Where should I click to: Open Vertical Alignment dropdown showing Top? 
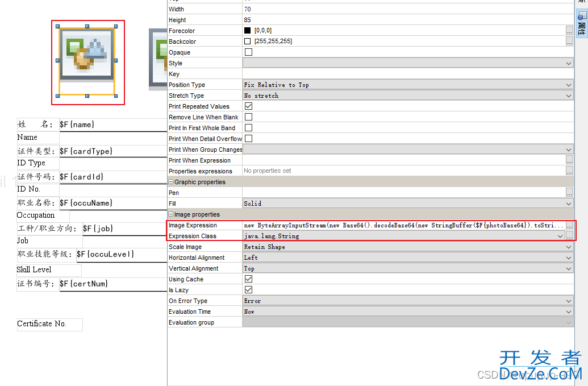tap(408, 268)
